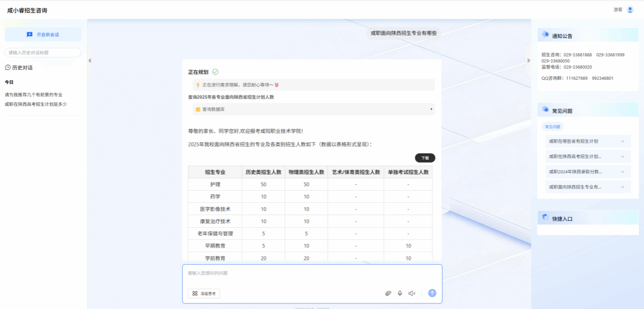Attach a file with the paperclip icon
644x309 pixels.
pos(388,293)
